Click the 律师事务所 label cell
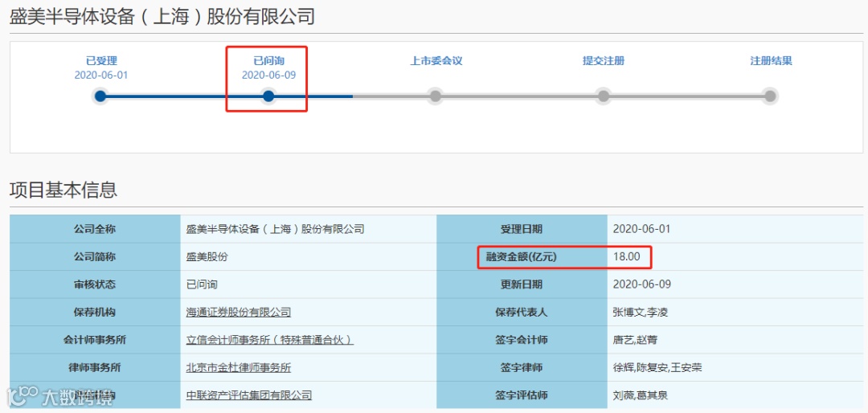 click(95, 368)
